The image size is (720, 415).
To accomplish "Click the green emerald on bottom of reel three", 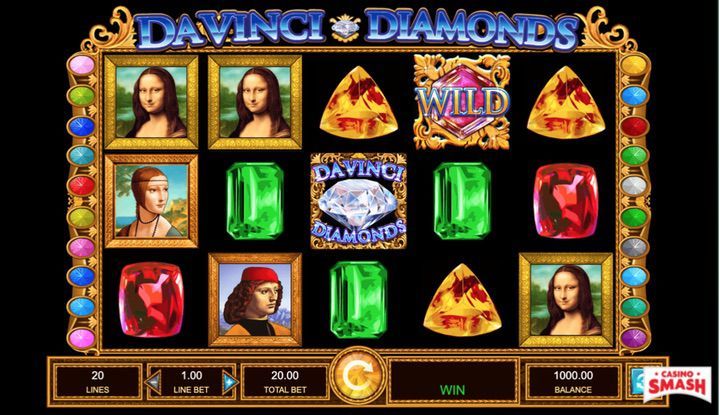I will click(x=358, y=299).
